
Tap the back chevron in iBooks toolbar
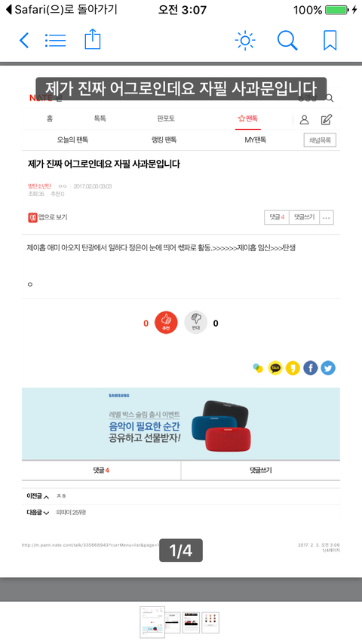point(24,40)
